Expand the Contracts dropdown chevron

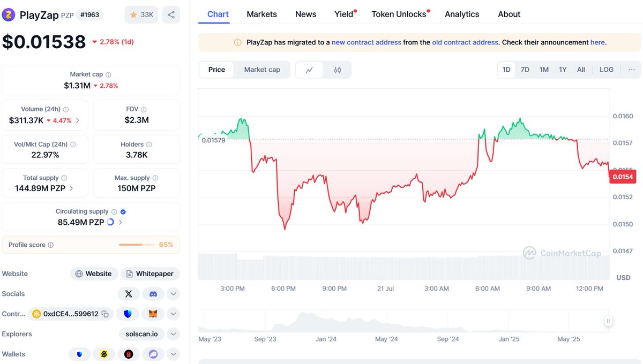pos(174,314)
